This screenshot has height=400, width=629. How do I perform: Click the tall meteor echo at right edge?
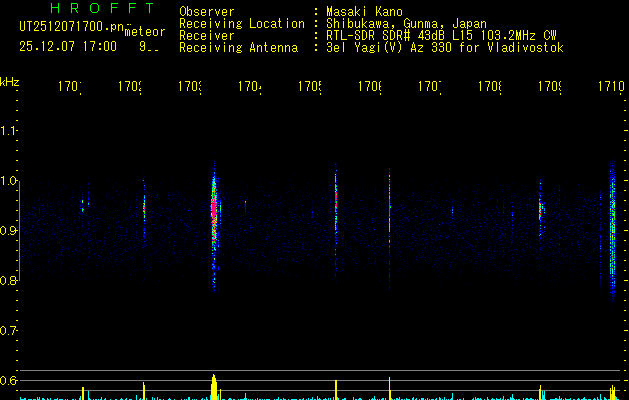[x=612, y=230]
